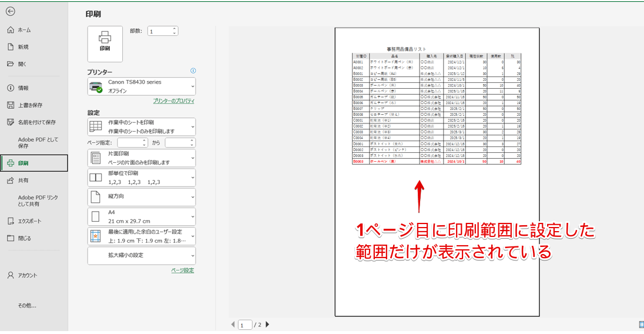644x334 pixels.
Task: Select 新規 in the sidebar
Action: coord(23,47)
